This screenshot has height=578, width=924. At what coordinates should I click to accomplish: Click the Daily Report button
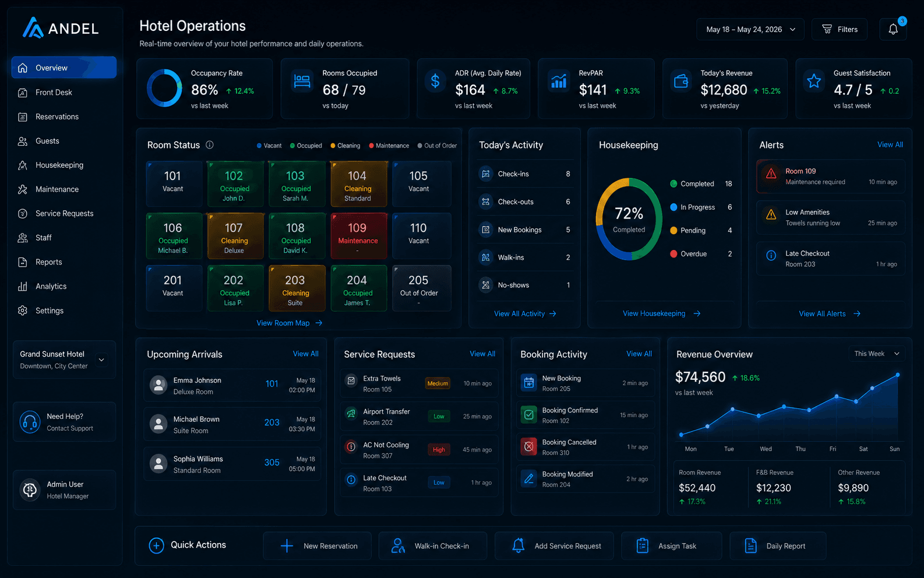[x=778, y=546]
